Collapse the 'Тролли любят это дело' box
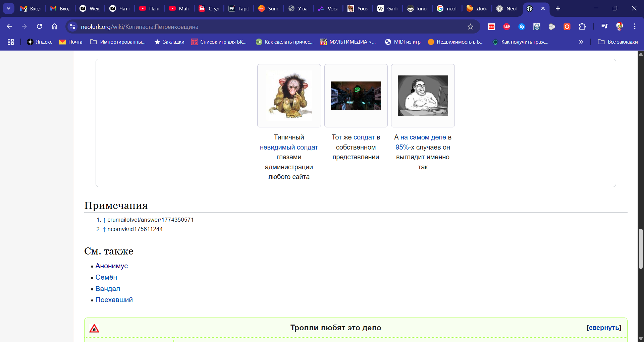This screenshot has height=342, width=644. (604, 328)
